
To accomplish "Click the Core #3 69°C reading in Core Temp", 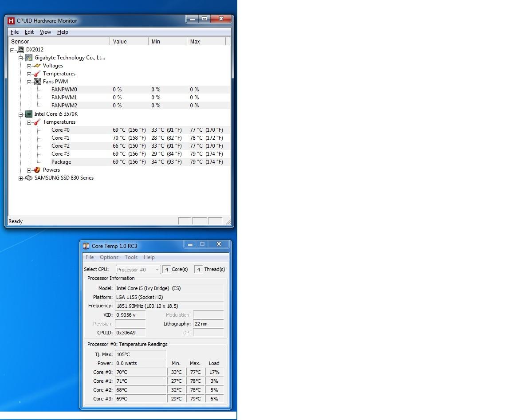I will pos(141,399).
